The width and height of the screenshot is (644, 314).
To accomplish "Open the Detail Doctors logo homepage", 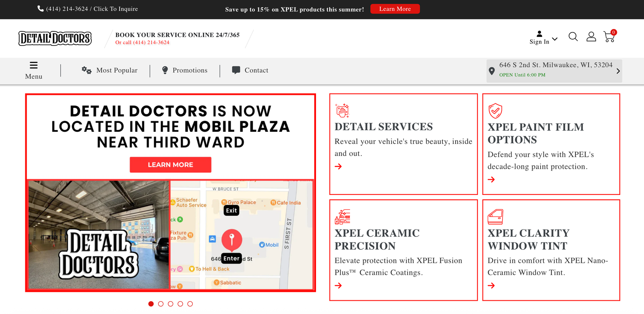I will (x=55, y=39).
